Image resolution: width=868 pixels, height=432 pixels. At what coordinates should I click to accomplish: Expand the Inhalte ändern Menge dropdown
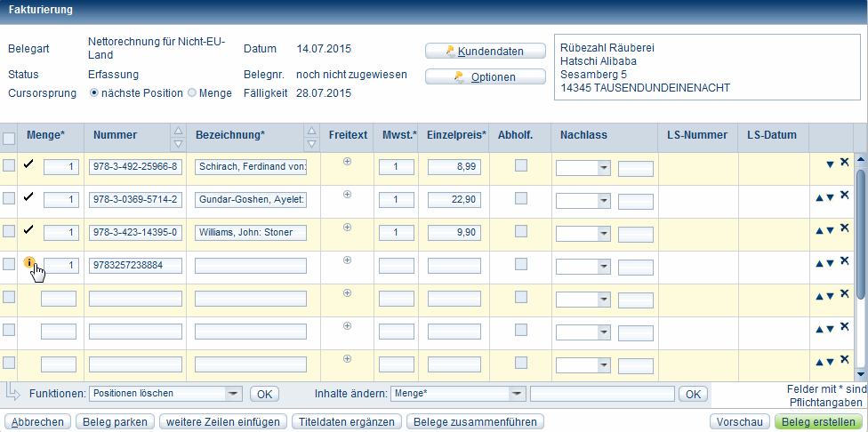(517, 393)
